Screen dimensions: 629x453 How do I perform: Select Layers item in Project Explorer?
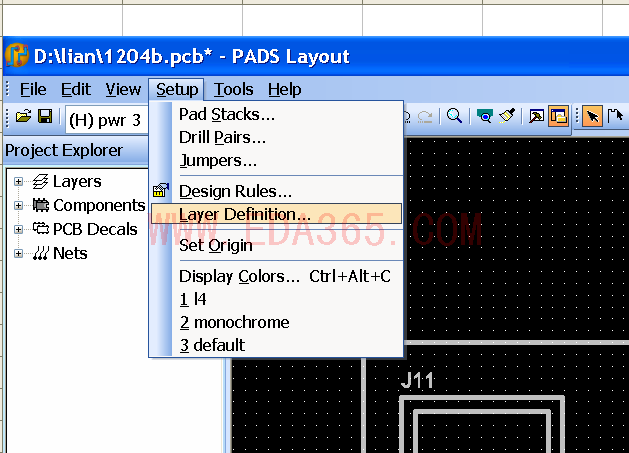pyautogui.click(x=77, y=181)
